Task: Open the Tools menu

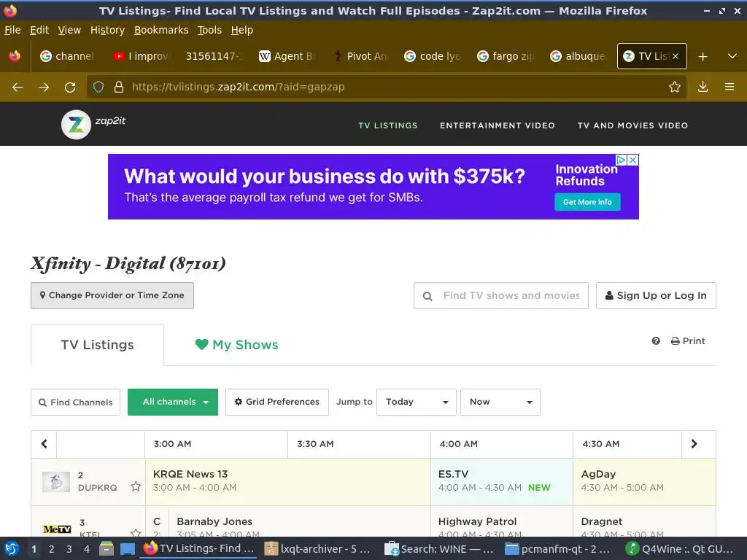Action: [209, 30]
